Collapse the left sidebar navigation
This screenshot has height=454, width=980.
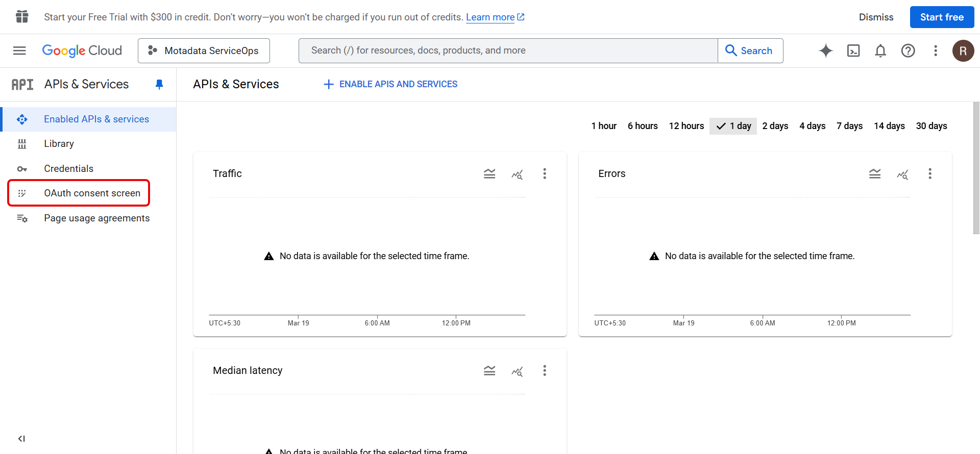click(x=21, y=439)
